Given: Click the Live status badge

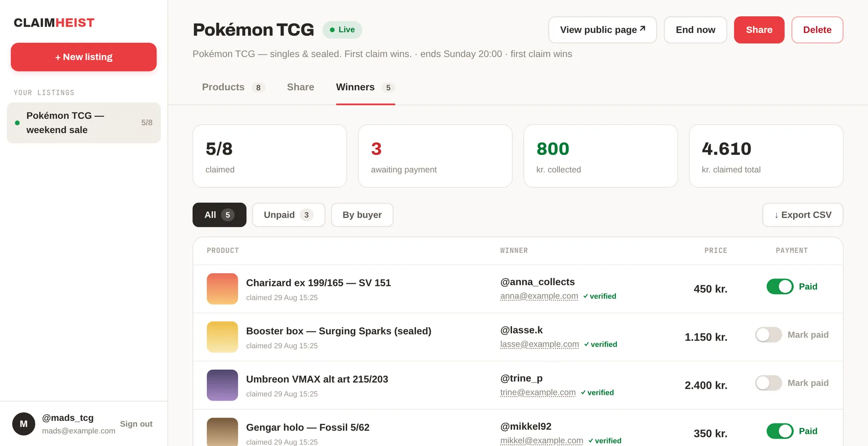Looking at the screenshot, I should click(342, 30).
